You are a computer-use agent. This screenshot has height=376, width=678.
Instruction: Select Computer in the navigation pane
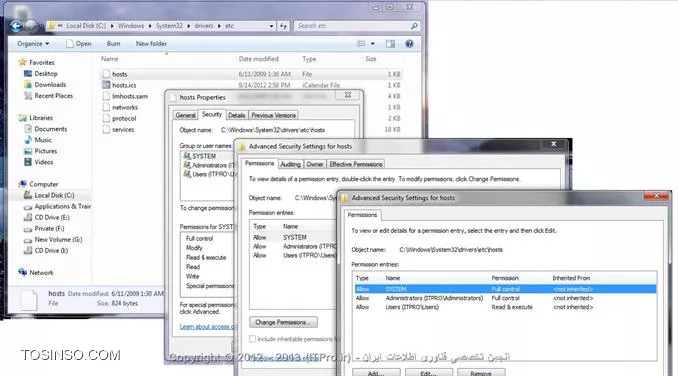[43, 184]
